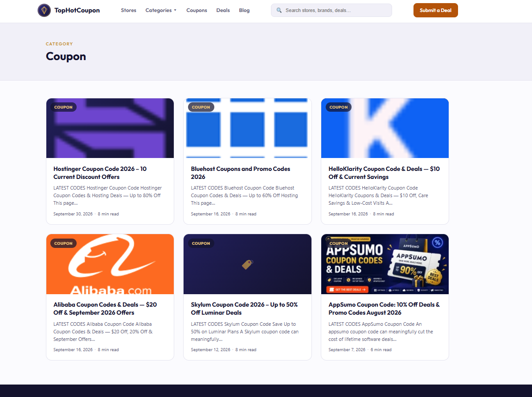The image size is (532, 397).
Task: Click the CATEGORY label above Coupon heading
Action: [59, 44]
